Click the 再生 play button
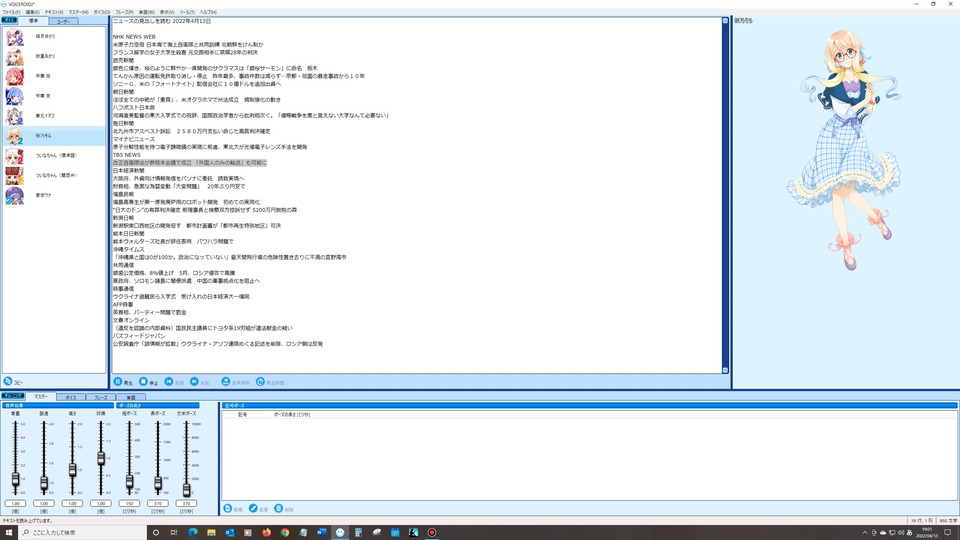The width and height of the screenshot is (960, 540). point(123,382)
